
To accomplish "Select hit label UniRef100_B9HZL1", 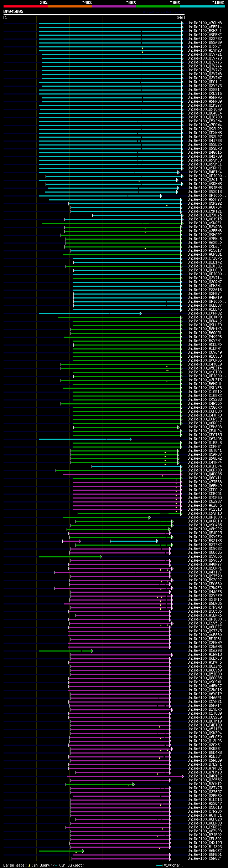I will (204, 31).
